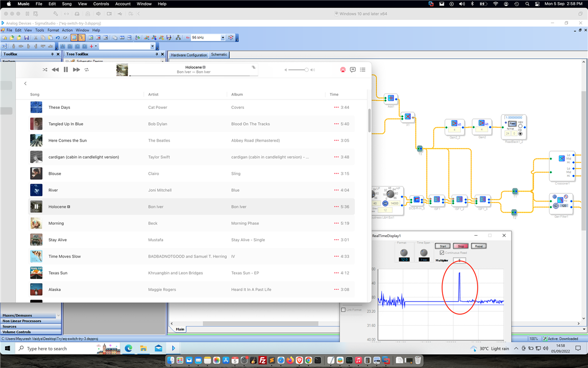Expand the Muxes/Demuxes toolbox chevron

pos(58,315)
